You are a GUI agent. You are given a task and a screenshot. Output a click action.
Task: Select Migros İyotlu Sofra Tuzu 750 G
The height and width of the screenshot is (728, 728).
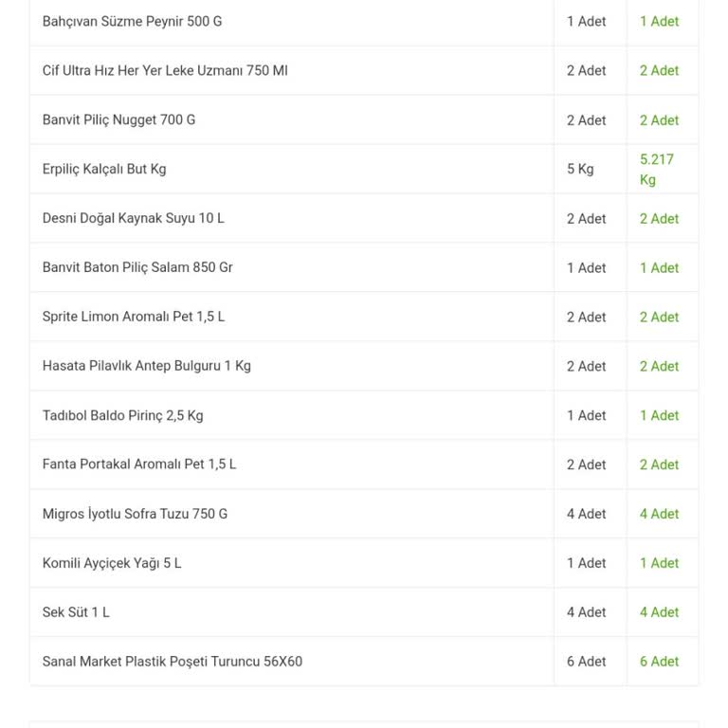pyautogui.click(x=135, y=514)
